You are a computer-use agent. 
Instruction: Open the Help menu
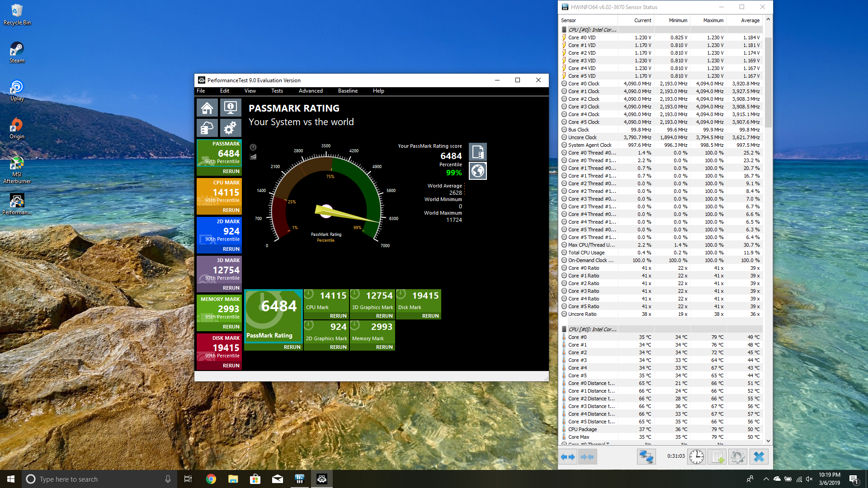pos(378,91)
